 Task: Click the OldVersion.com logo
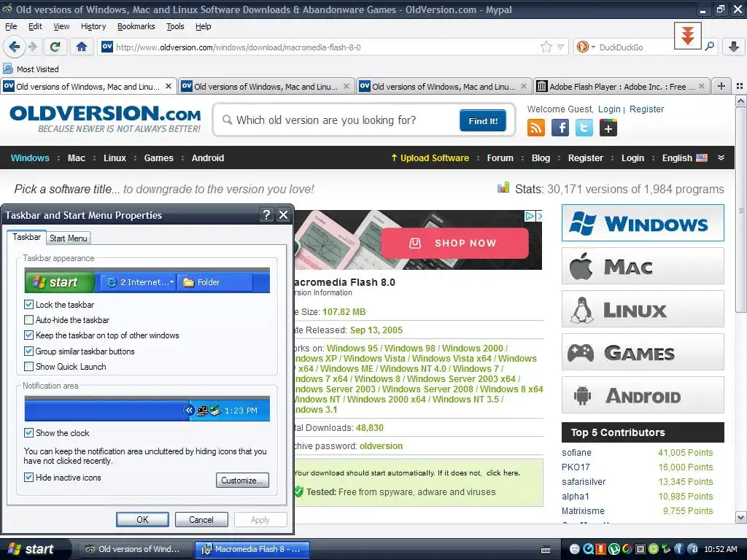105,119
